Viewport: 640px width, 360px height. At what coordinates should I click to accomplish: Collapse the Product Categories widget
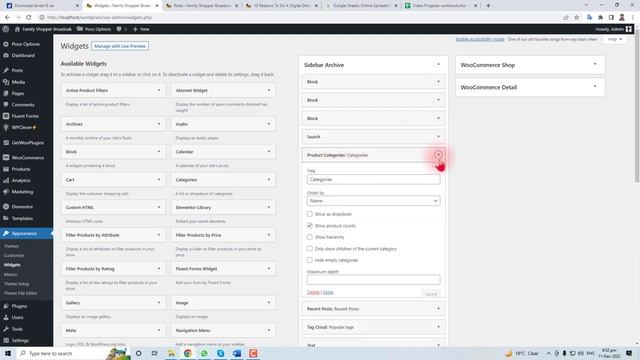[x=438, y=155]
